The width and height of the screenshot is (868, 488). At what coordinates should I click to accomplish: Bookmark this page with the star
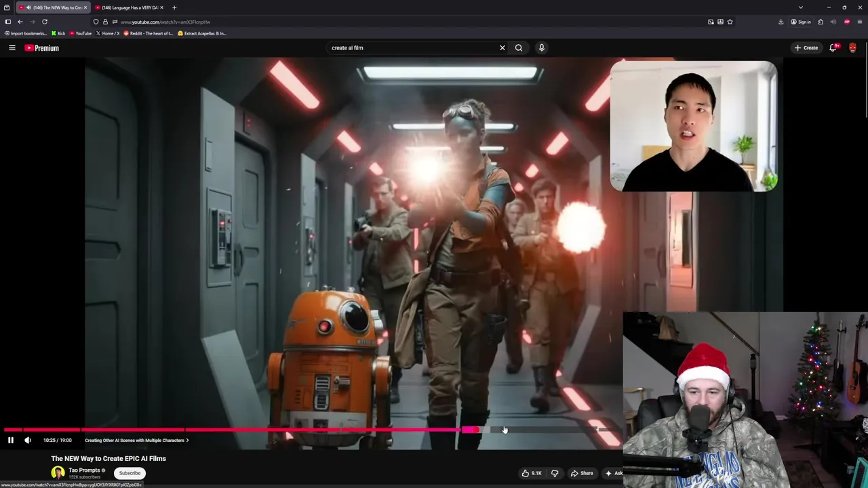pyautogui.click(x=730, y=22)
